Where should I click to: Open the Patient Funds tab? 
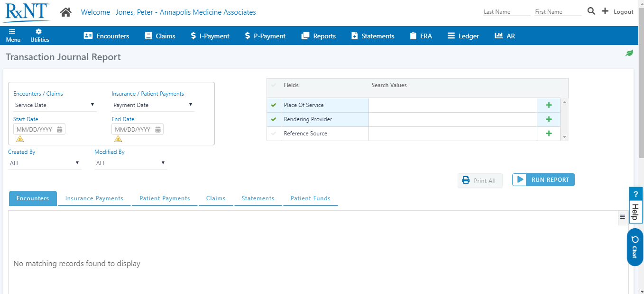point(311,198)
